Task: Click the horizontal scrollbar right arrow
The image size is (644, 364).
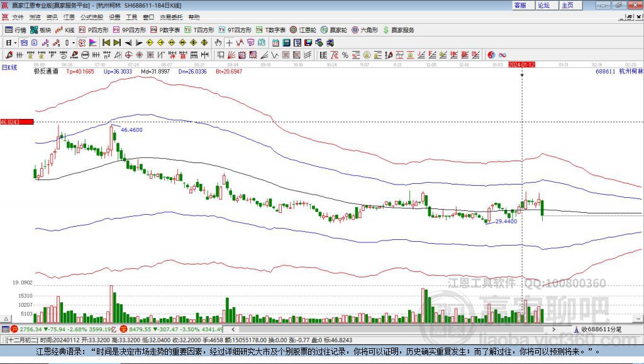Action: (x=553, y=329)
